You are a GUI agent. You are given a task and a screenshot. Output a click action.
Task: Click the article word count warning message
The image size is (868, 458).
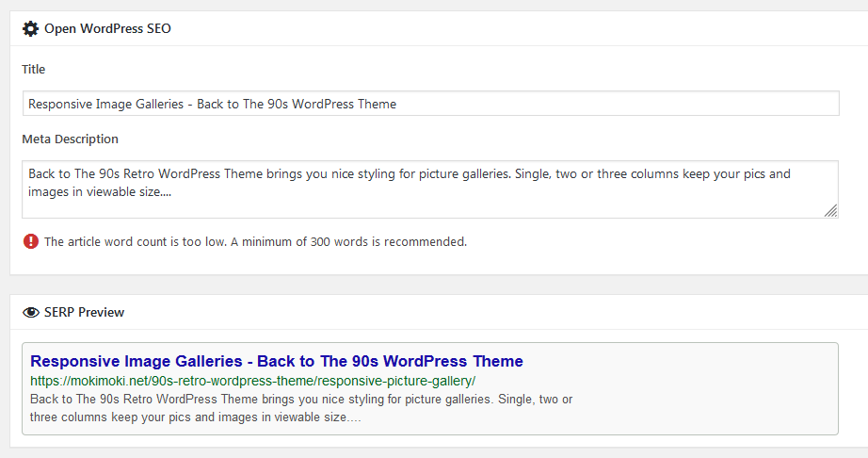(x=255, y=241)
